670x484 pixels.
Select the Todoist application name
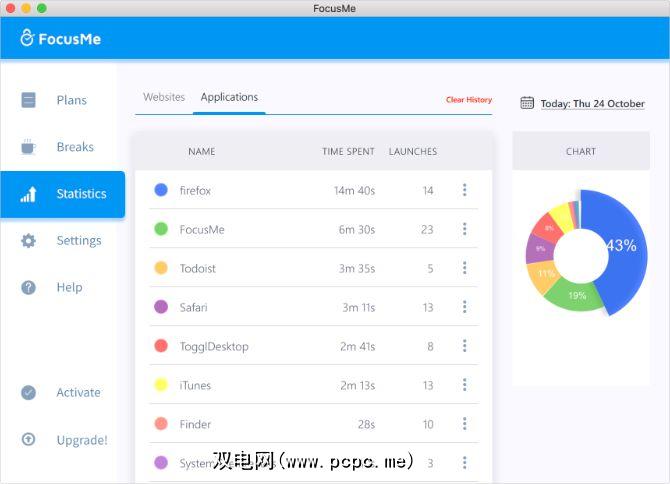[197, 268]
